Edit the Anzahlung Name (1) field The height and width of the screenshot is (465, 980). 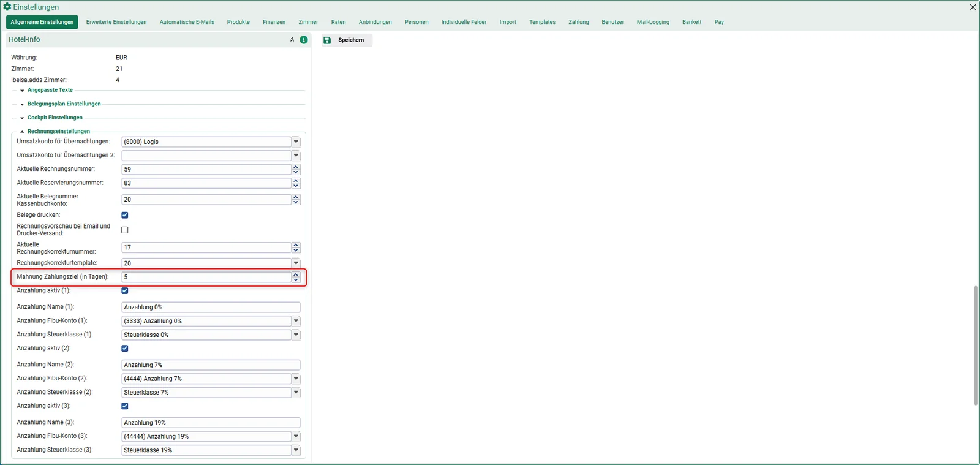tap(211, 307)
